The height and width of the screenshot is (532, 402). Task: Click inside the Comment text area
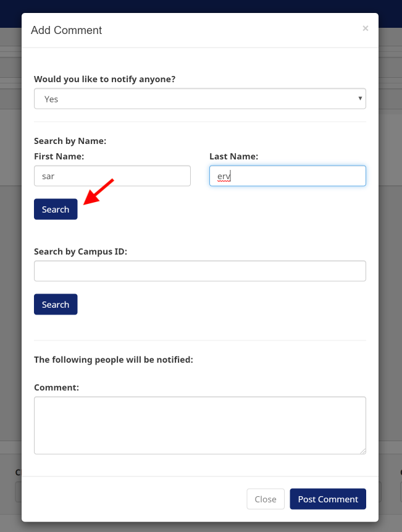pos(200,425)
